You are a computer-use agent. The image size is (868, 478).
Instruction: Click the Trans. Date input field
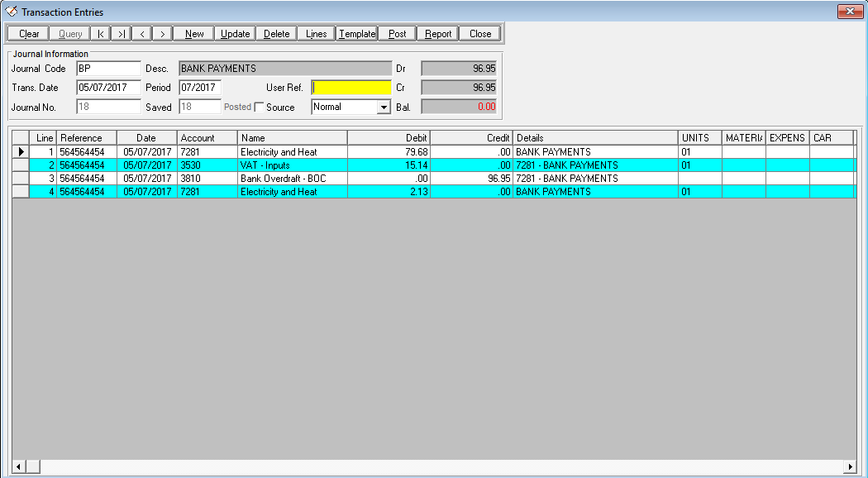coord(108,88)
